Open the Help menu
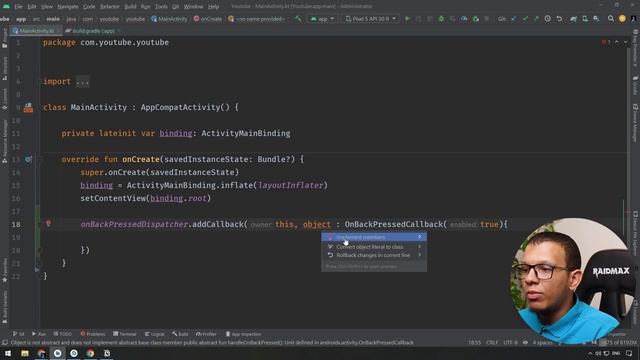 point(213,7)
